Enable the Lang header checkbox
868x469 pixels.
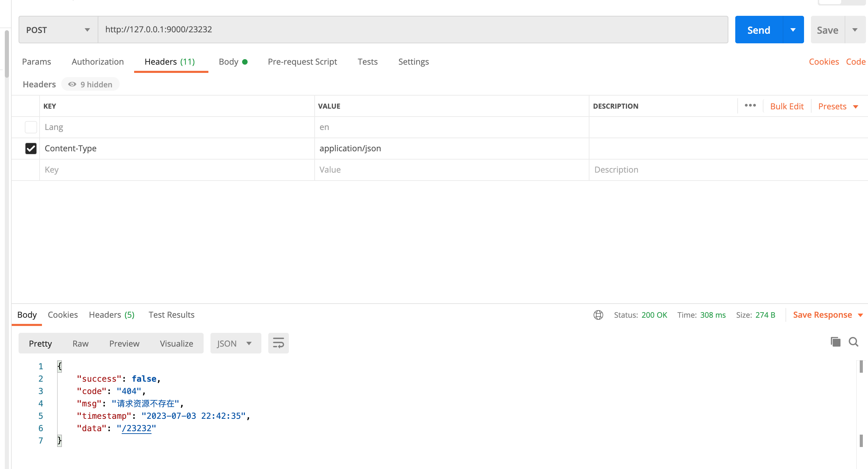click(x=31, y=127)
